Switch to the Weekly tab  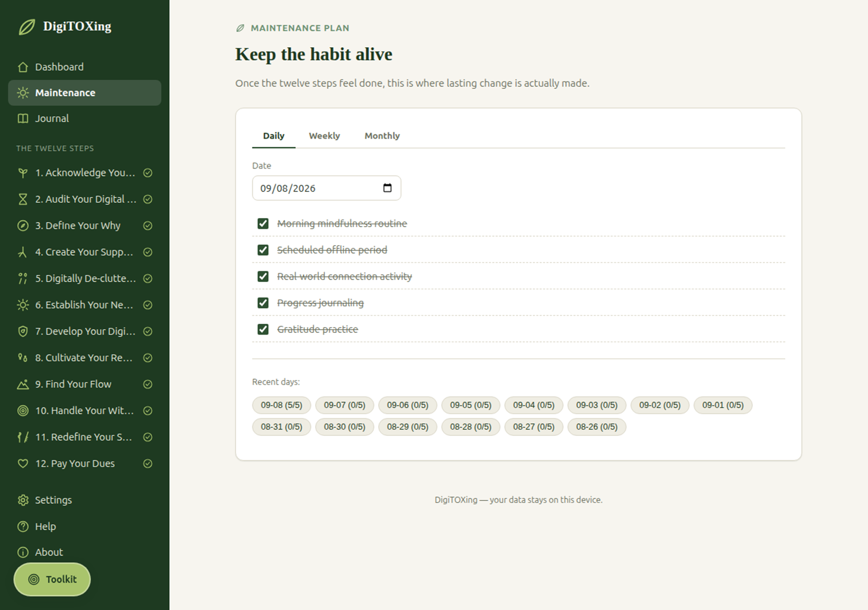[x=324, y=136]
